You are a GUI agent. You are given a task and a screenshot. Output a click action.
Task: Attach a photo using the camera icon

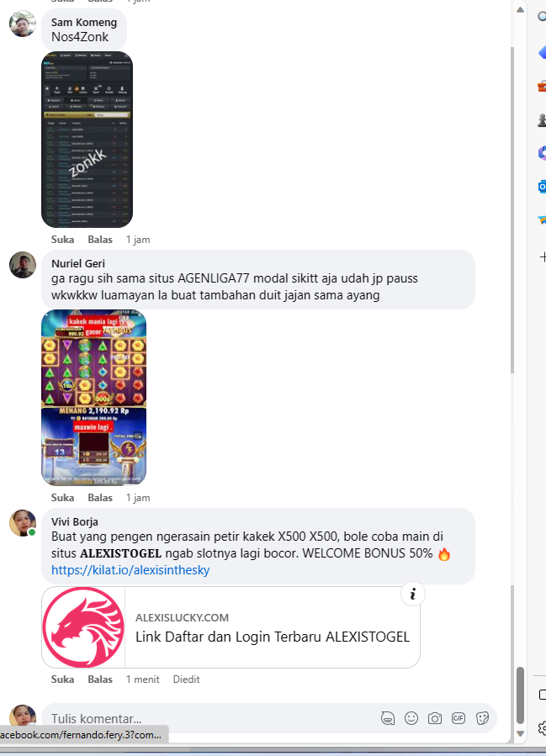[435, 718]
